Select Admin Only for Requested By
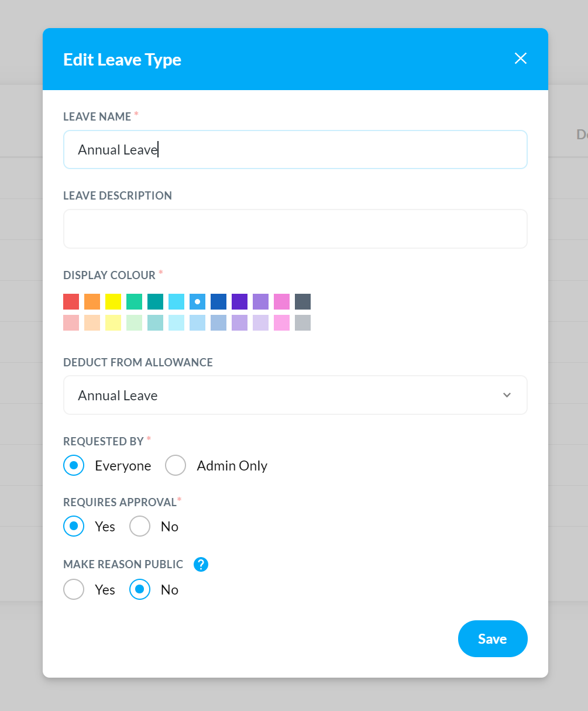 tap(176, 466)
